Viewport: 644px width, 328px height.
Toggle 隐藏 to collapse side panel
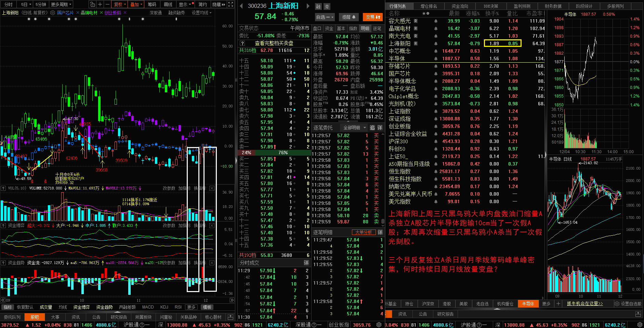pos(219,4)
